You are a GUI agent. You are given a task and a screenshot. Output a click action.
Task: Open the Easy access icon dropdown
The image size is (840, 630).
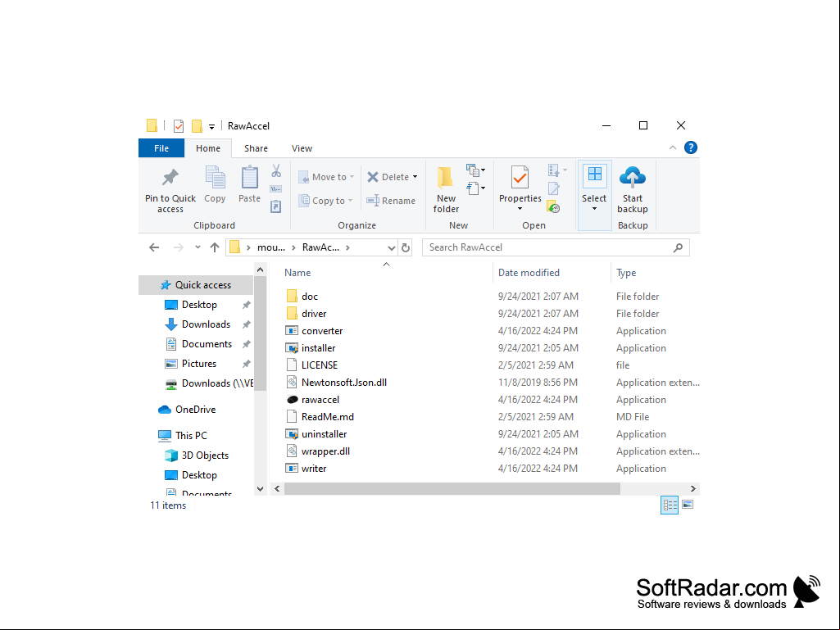[475, 188]
